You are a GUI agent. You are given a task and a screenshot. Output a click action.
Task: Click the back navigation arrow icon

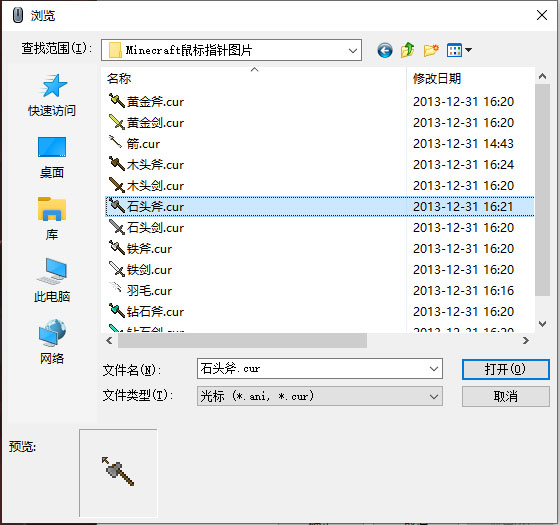(385, 50)
